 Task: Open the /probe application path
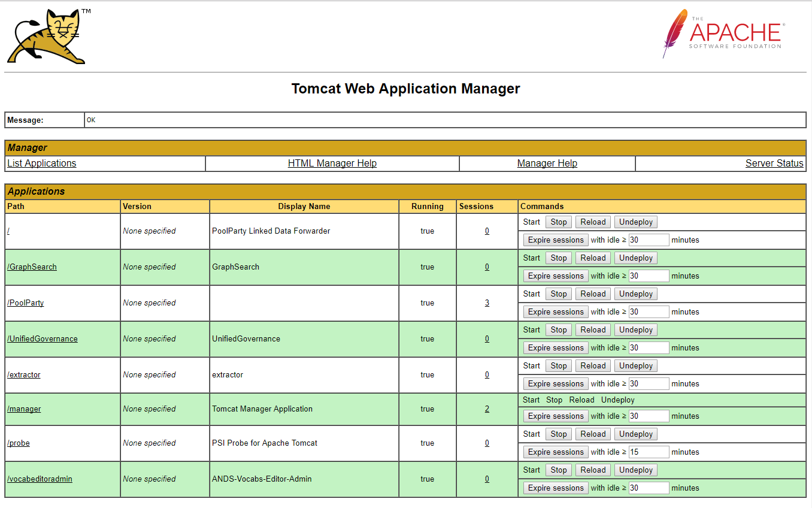pyautogui.click(x=19, y=443)
